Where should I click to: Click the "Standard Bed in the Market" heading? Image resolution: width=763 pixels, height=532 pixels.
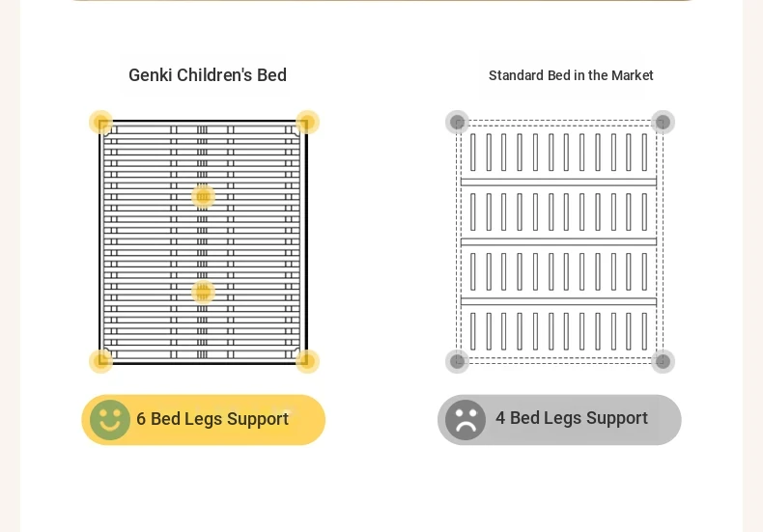tap(571, 75)
